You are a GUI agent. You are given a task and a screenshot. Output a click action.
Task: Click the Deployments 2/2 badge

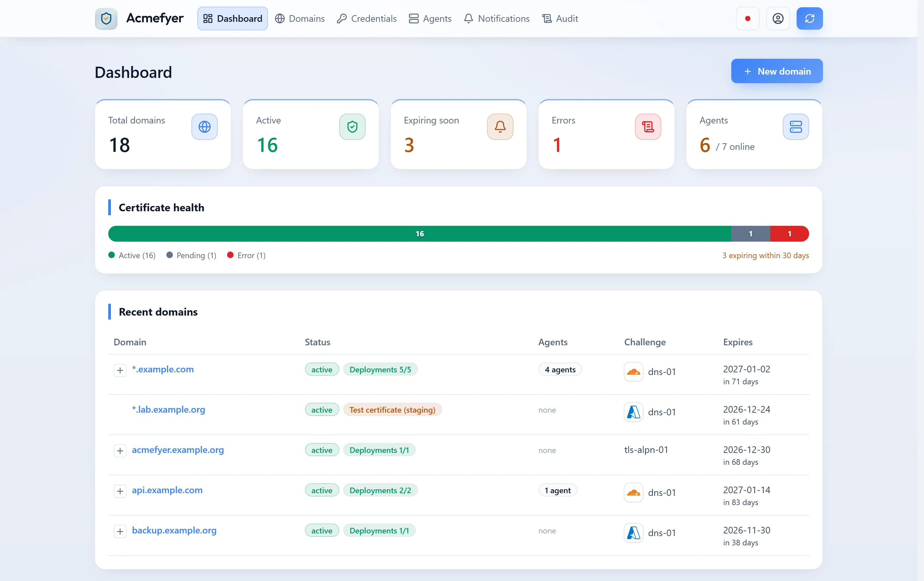tap(380, 490)
